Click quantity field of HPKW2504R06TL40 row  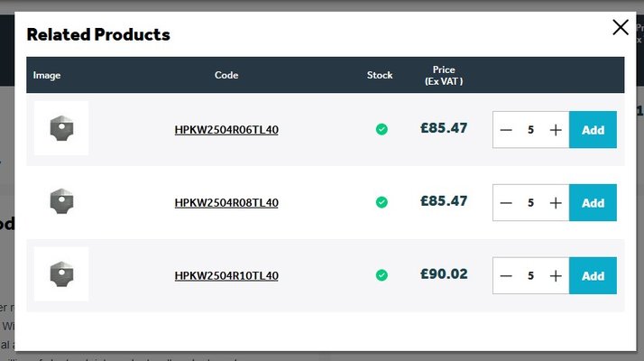tap(530, 130)
